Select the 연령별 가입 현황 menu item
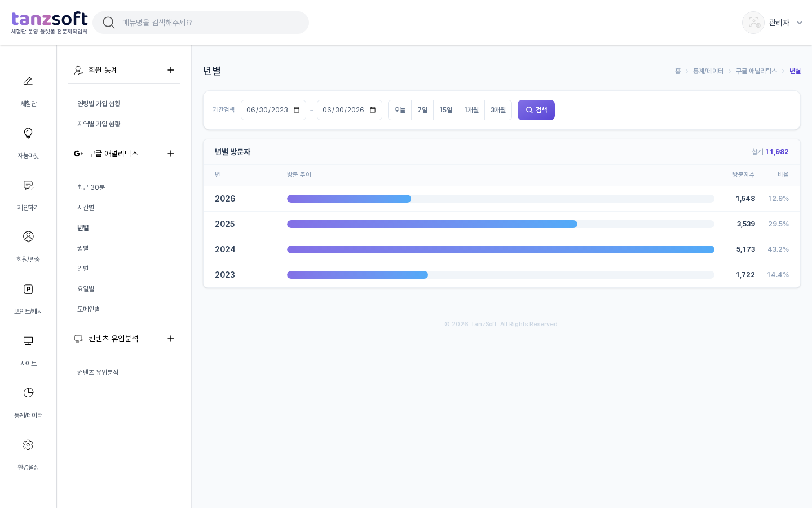Image resolution: width=812 pixels, height=508 pixels. point(99,104)
